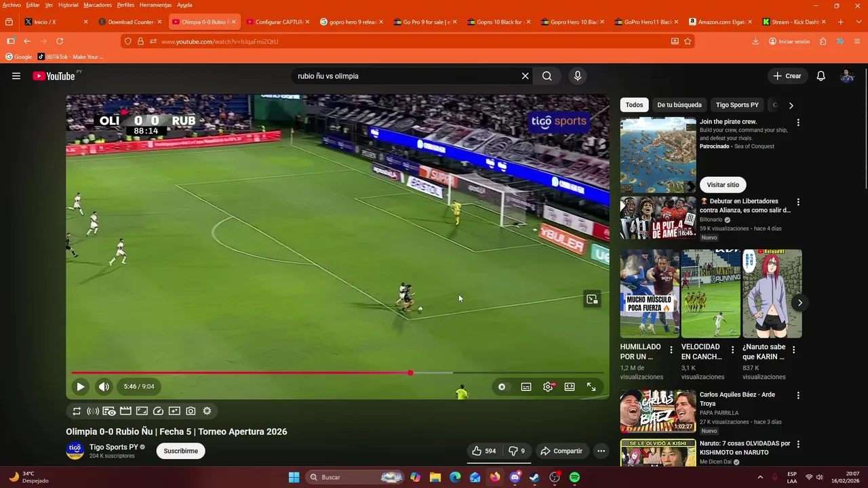
Task: Open Firefox downloads arrow icon
Action: 755,41
